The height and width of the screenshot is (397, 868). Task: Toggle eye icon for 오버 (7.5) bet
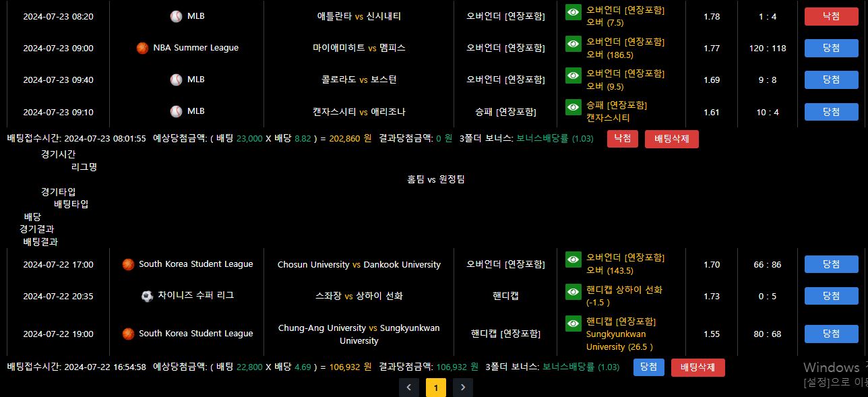(x=573, y=12)
